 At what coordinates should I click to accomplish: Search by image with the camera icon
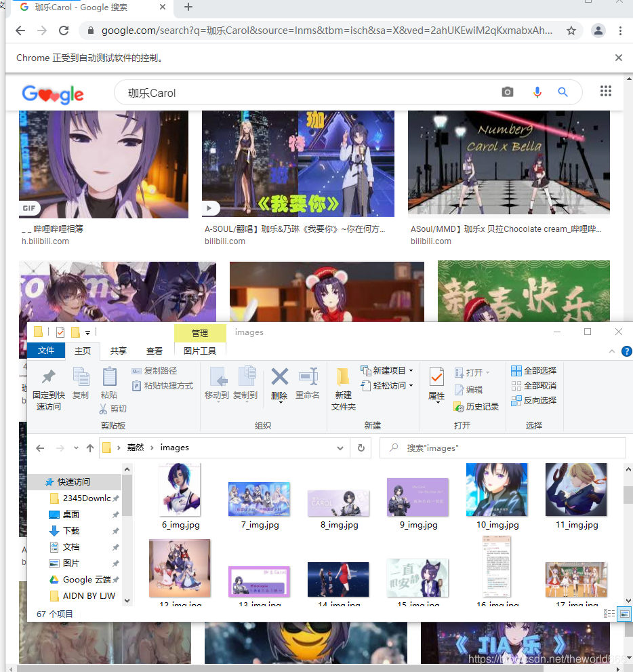pyautogui.click(x=508, y=92)
